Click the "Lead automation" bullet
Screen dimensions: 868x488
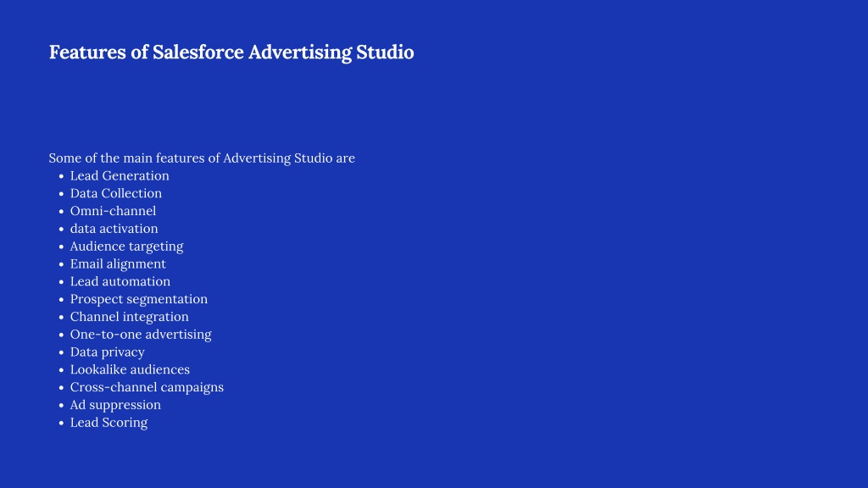tap(120, 281)
